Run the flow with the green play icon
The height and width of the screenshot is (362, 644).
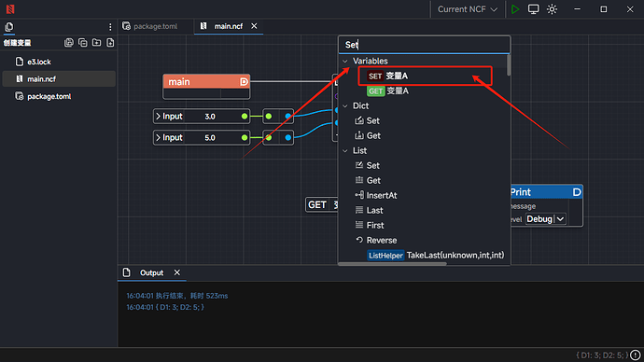515,9
